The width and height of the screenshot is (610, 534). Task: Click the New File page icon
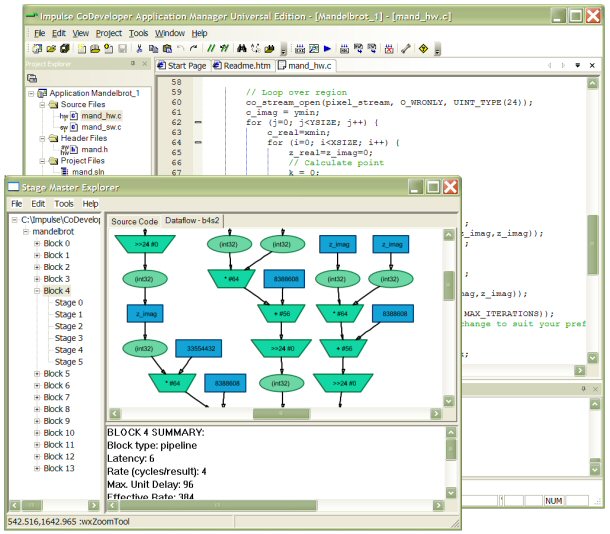tap(82, 49)
